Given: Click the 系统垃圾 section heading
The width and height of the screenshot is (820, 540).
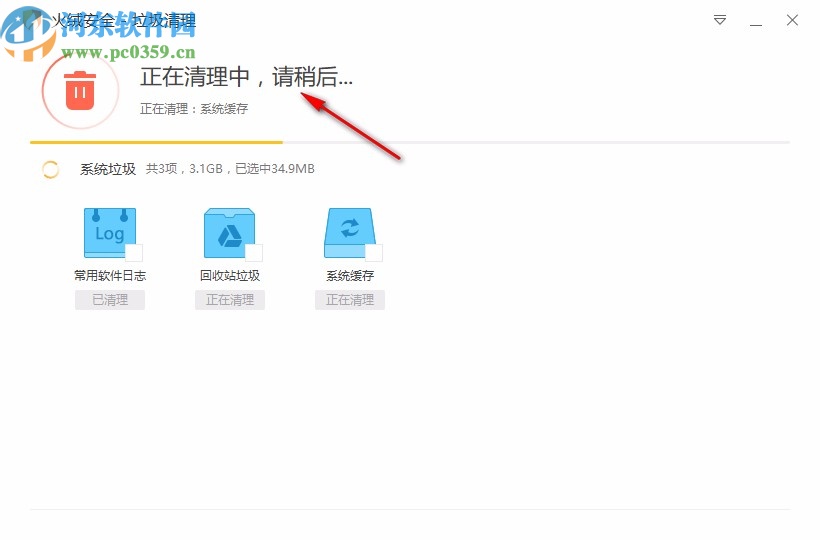Looking at the screenshot, I should 108,169.
